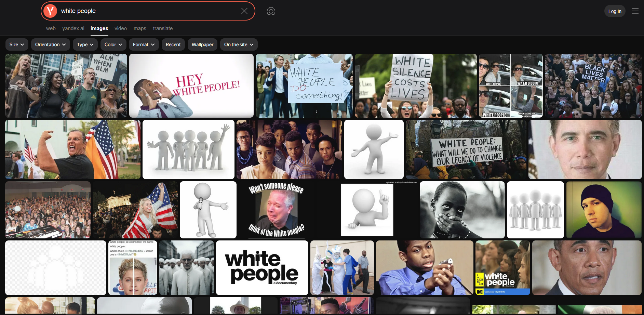Viewport: 644px width, 315px height.
Task: Expand the Type filter dropdown
Action: tap(85, 44)
